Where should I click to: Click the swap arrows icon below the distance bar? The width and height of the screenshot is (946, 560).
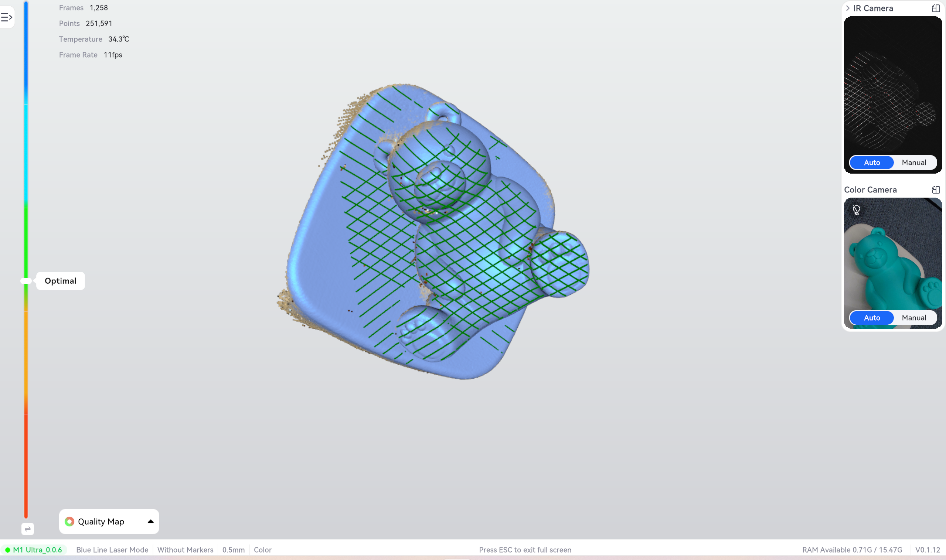[x=28, y=529]
